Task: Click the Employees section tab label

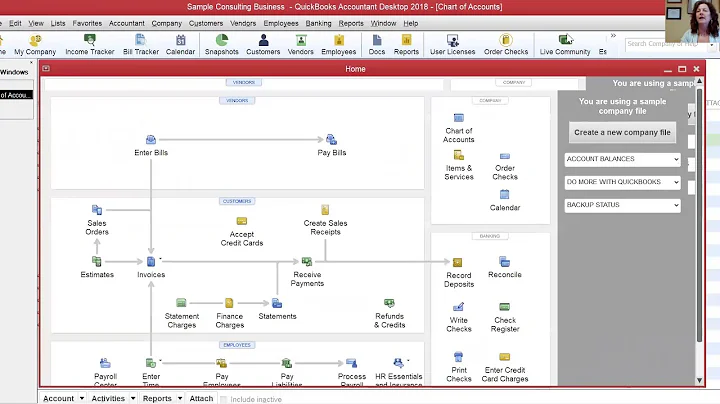Action: tap(237, 345)
